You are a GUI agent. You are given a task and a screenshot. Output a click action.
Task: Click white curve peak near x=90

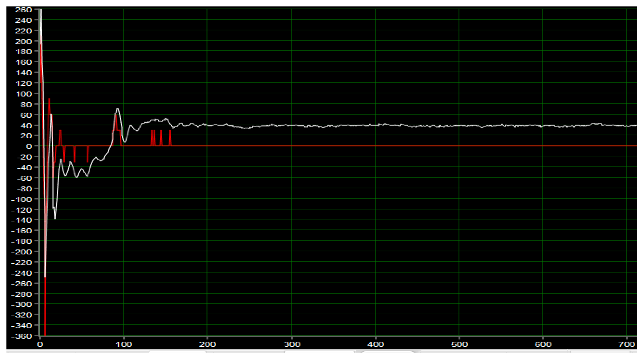(118, 108)
